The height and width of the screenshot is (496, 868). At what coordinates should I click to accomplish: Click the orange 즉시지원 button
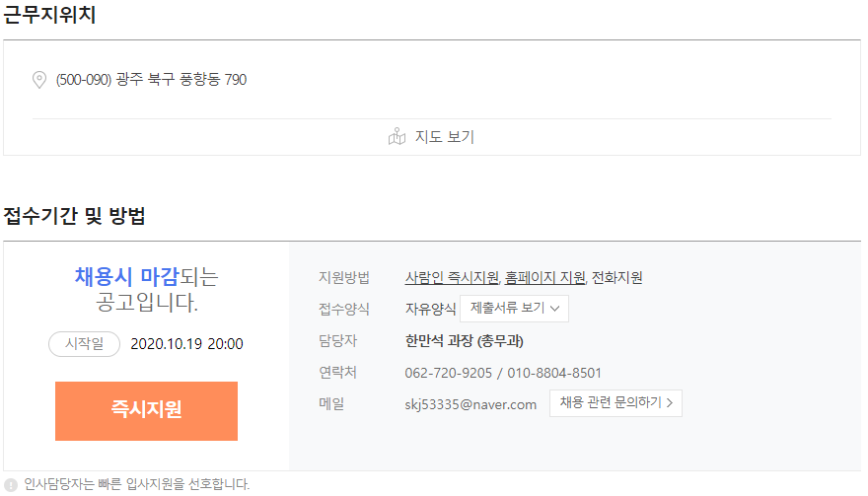(x=146, y=411)
